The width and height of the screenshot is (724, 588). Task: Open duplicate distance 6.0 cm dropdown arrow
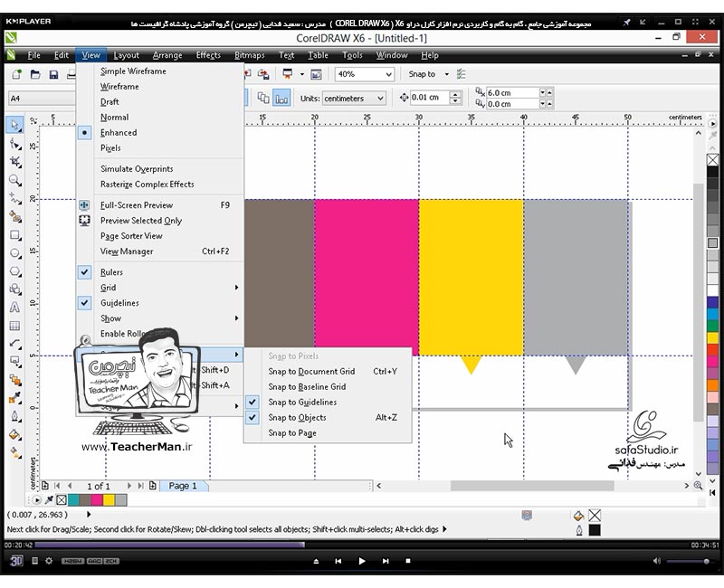(x=542, y=93)
